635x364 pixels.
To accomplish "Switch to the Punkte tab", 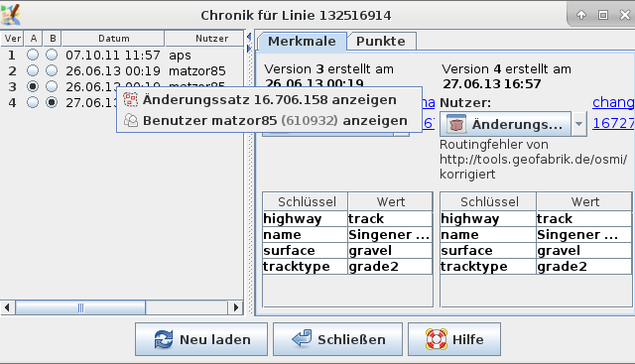I will click(381, 42).
